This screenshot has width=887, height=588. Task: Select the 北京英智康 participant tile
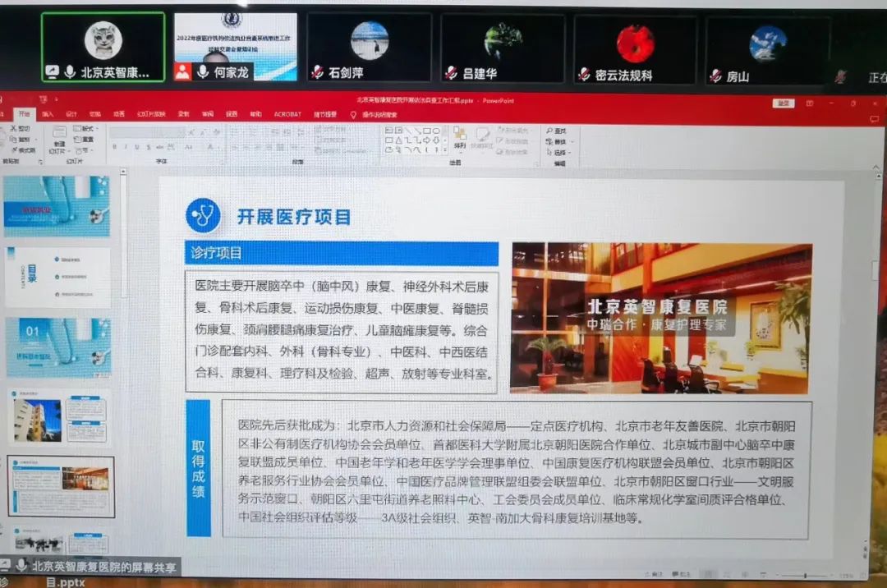(x=103, y=48)
